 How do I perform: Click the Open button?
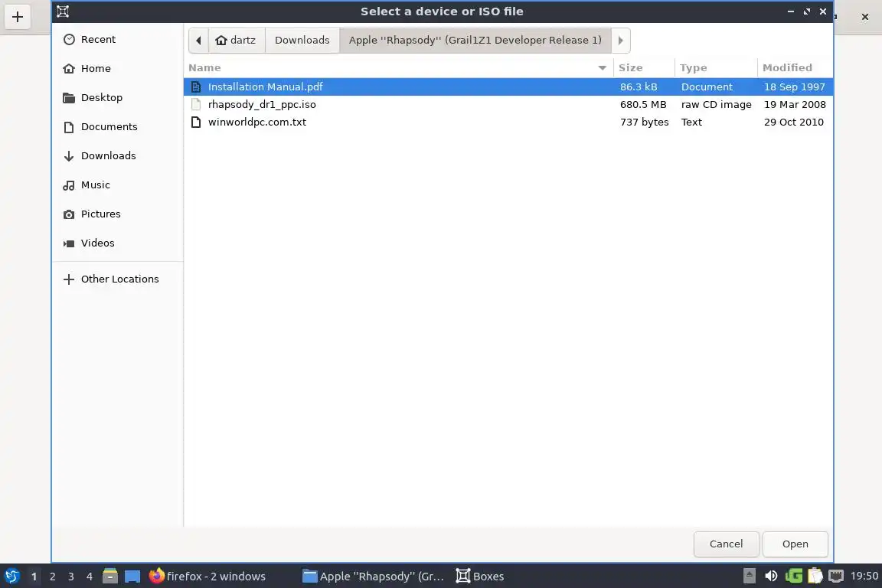point(795,544)
